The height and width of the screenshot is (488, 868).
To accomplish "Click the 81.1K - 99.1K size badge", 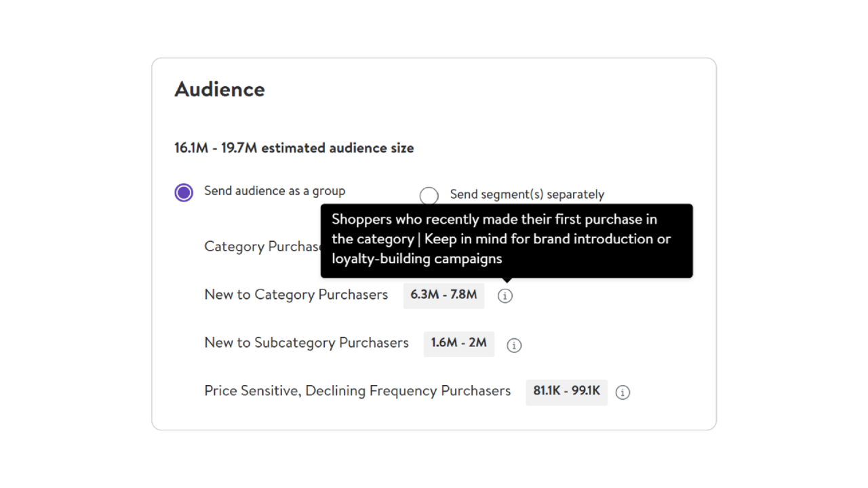I will point(566,391).
